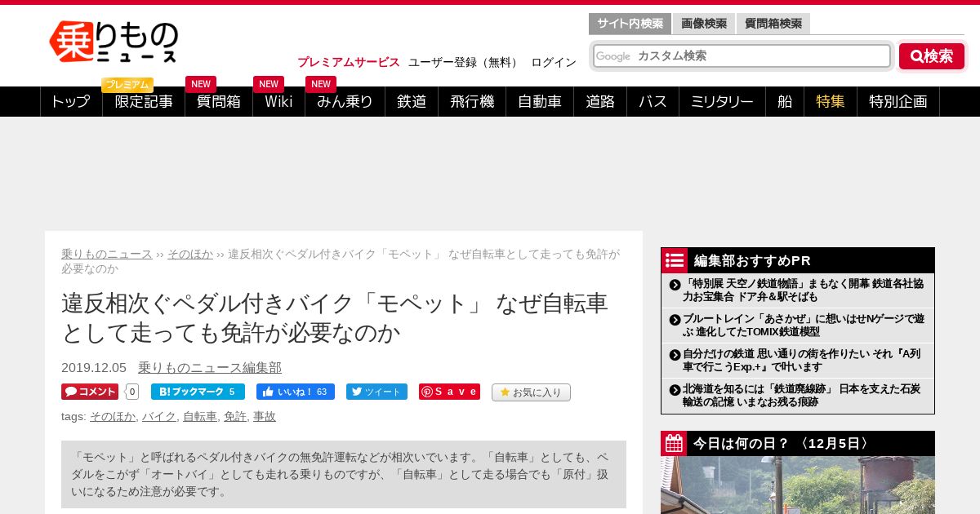Click the そのほか breadcrumb link
This screenshot has width=980, height=514.
click(190, 254)
